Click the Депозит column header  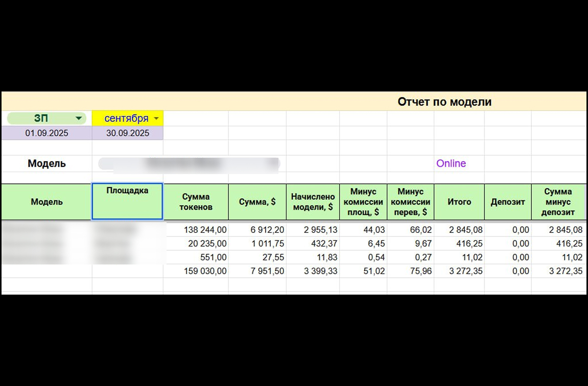tap(508, 202)
